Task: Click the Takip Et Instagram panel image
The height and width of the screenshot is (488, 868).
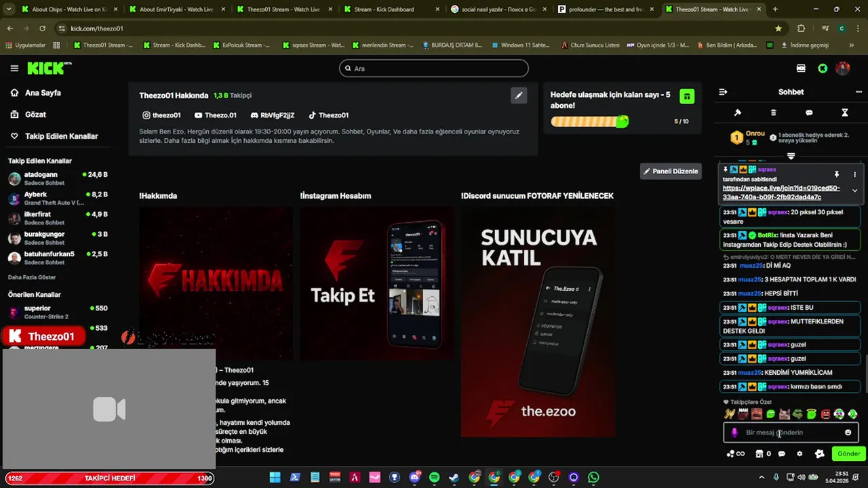Action: click(377, 283)
